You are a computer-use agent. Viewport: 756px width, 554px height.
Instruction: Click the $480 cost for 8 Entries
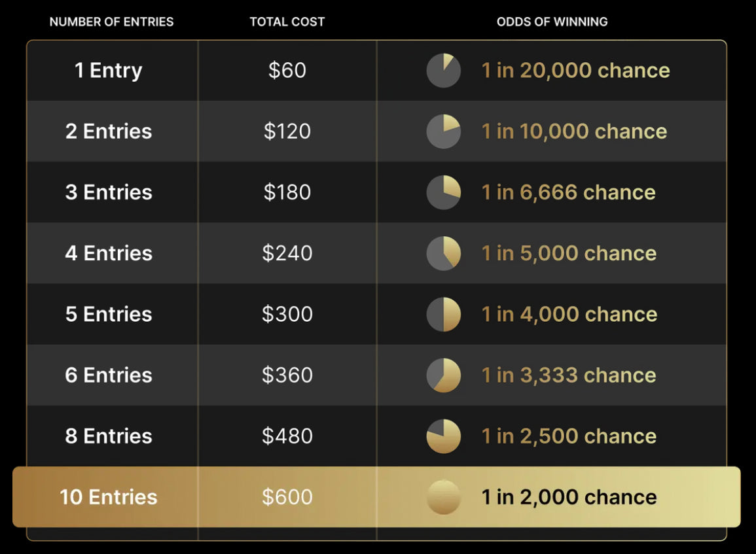point(287,436)
